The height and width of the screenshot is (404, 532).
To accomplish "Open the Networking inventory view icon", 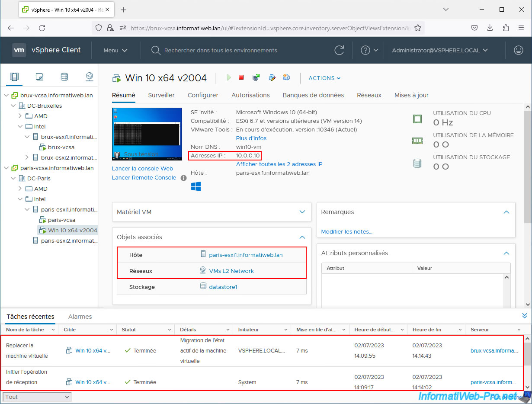I will (89, 77).
